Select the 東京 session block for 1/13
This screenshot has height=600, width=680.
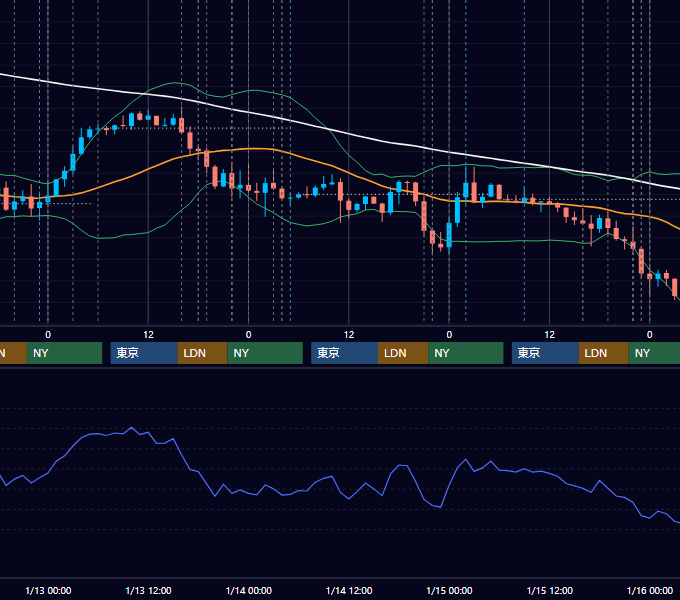[x=144, y=353]
